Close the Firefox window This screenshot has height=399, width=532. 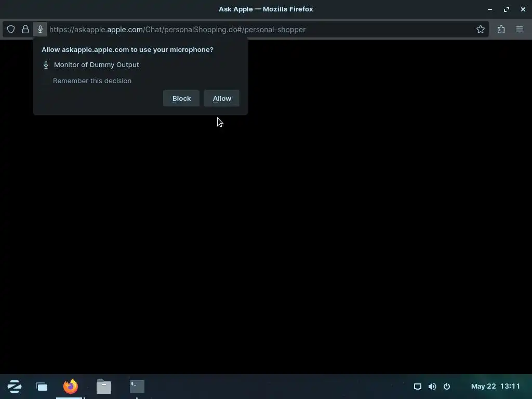pos(523,9)
